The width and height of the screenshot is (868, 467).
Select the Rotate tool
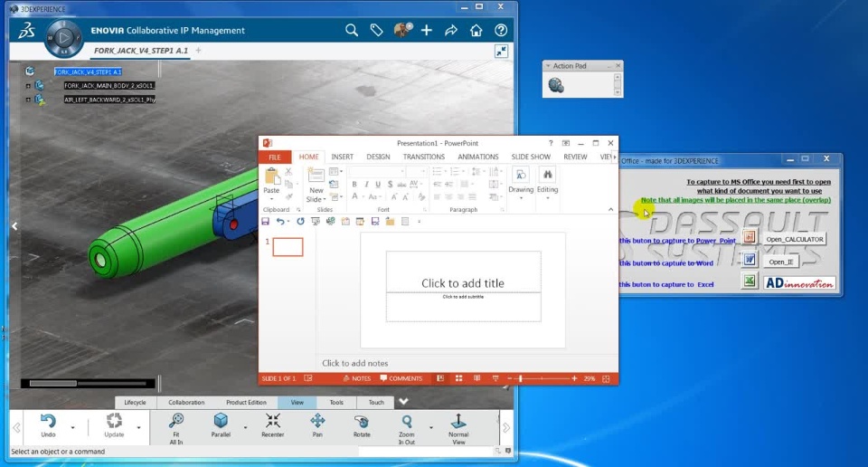[362, 425]
